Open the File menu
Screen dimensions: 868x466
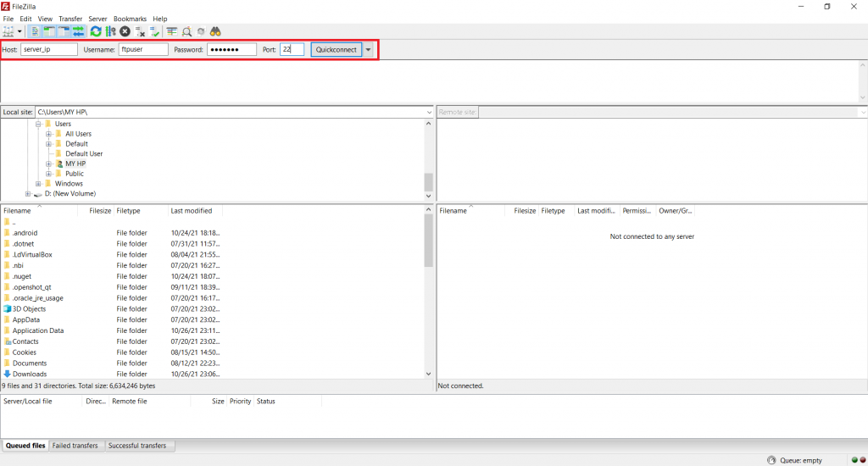[x=8, y=19]
